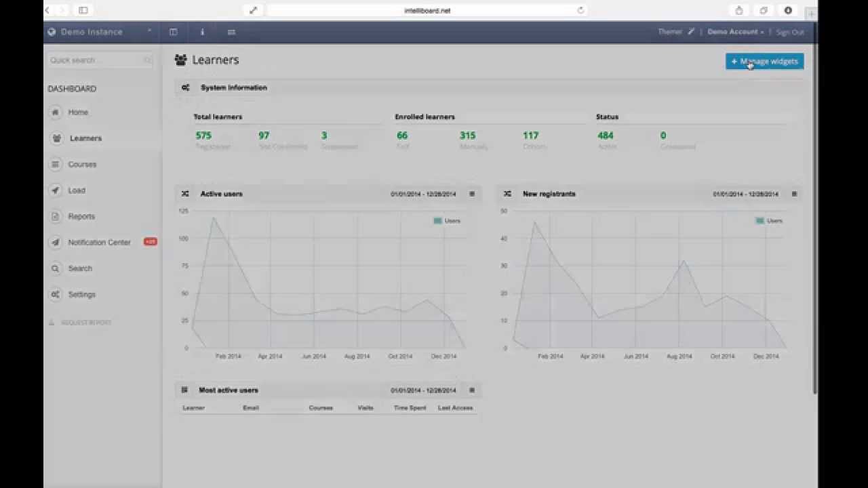Click the System information gears icon
Screen dimensions: 868x488
(185, 87)
